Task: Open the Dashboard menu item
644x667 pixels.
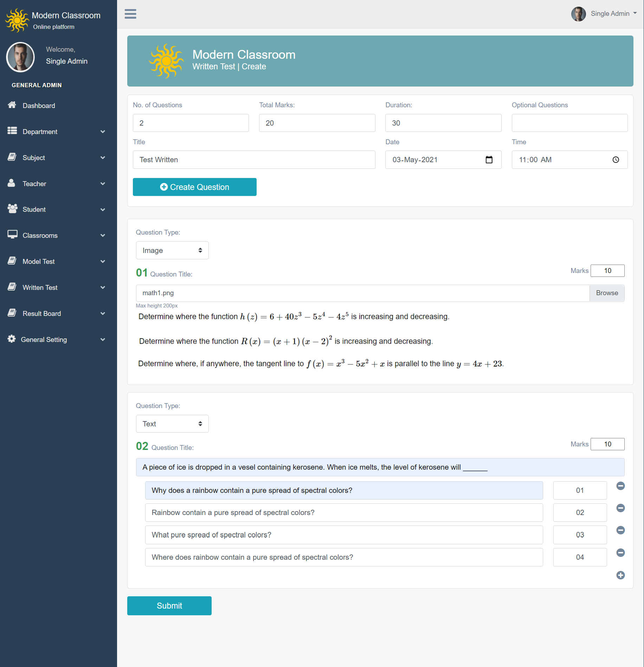Action: [x=58, y=106]
